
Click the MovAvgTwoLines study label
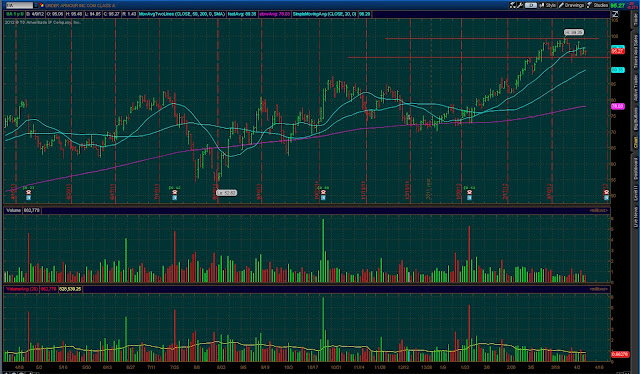pos(182,14)
